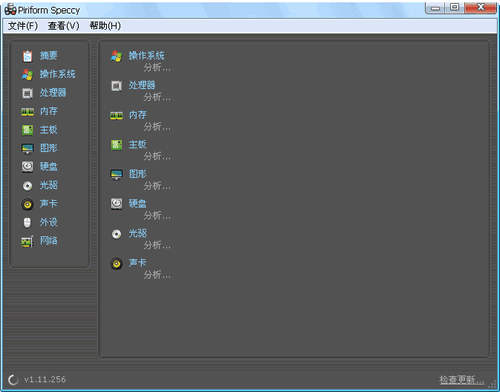Image resolution: width=500 pixels, height=392 pixels.
Task: Minimize the Speccy window
Action: tap(435, 8)
